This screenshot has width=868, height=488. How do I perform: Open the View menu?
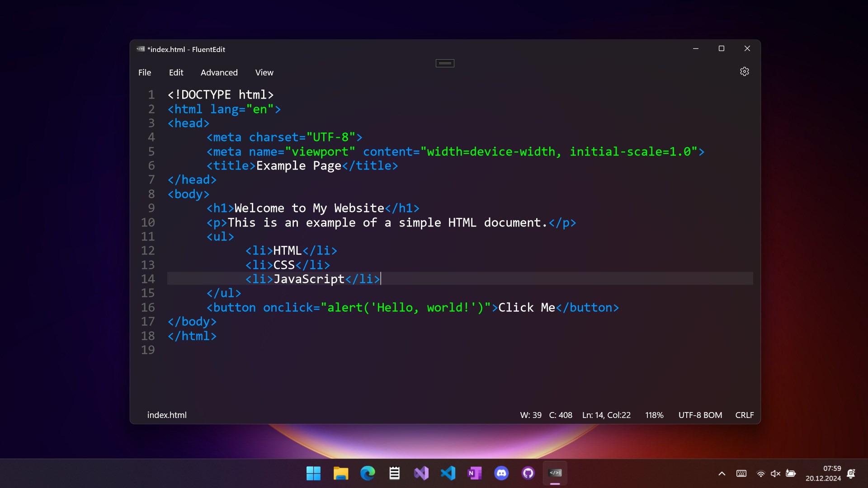click(264, 73)
